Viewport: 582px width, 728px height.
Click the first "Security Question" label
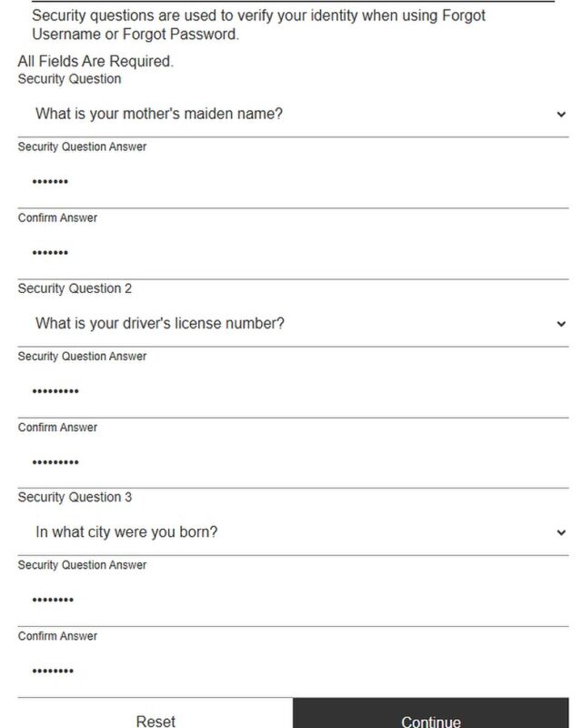(x=69, y=79)
